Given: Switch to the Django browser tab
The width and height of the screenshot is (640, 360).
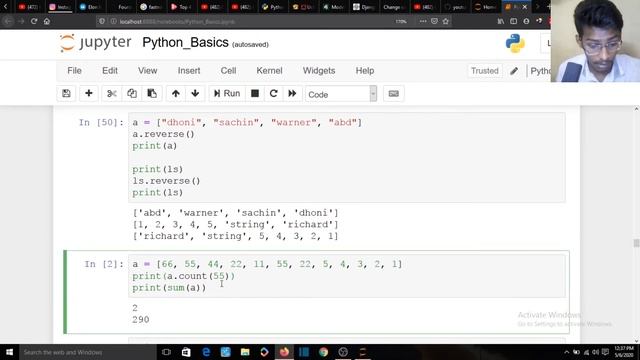Looking at the screenshot, I should [x=363, y=7].
